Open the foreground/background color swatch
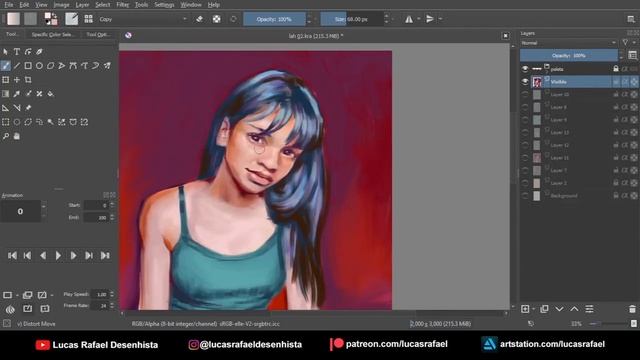This screenshot has width=640, height=360. pyautogui.click(x=51, y=19)
